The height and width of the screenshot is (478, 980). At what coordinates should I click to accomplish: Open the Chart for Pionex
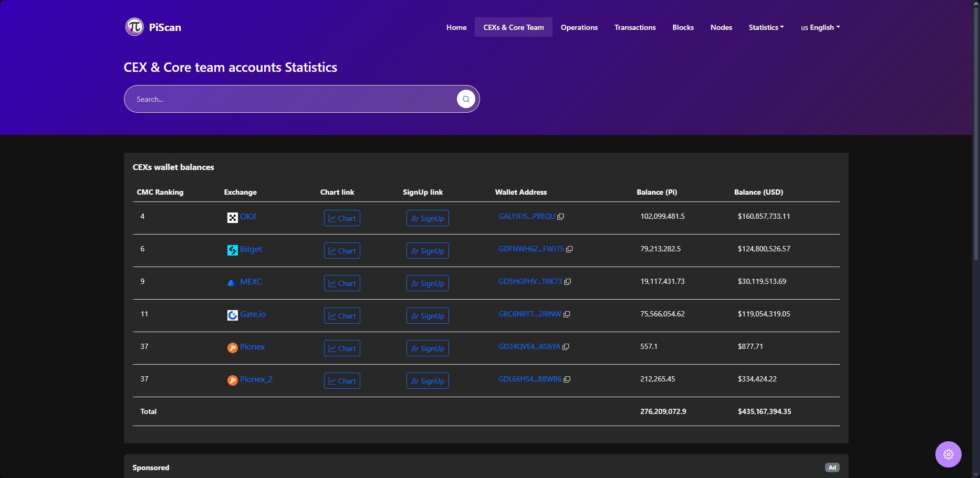[342, 348]
